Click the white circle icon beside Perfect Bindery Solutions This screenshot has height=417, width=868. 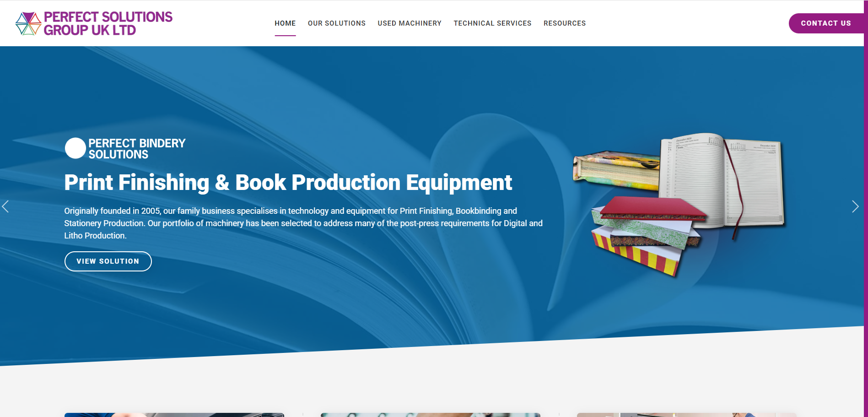[75, 148]
